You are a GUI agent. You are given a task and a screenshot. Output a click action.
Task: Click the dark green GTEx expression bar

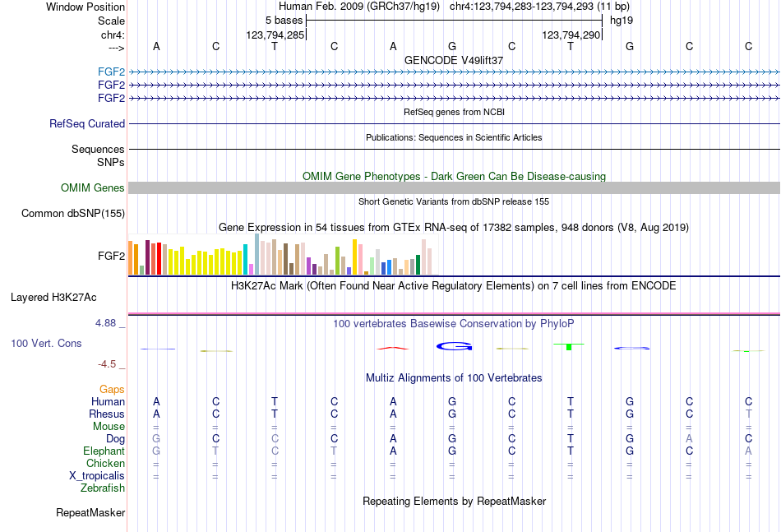(418, 265)
